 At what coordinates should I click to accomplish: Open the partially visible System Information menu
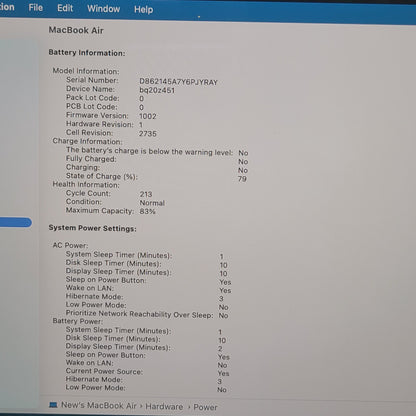[7, 7]
